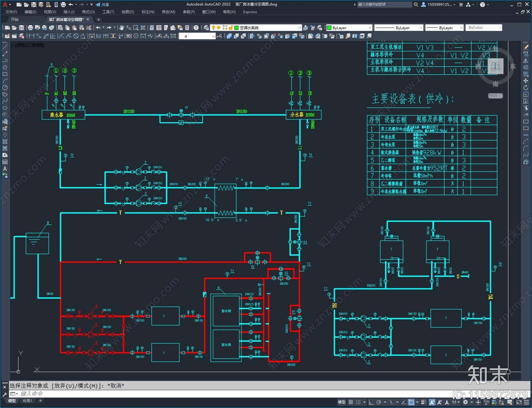Select the Pan hand tool
This screenshot has height=408, width=532.
(121, 28)
